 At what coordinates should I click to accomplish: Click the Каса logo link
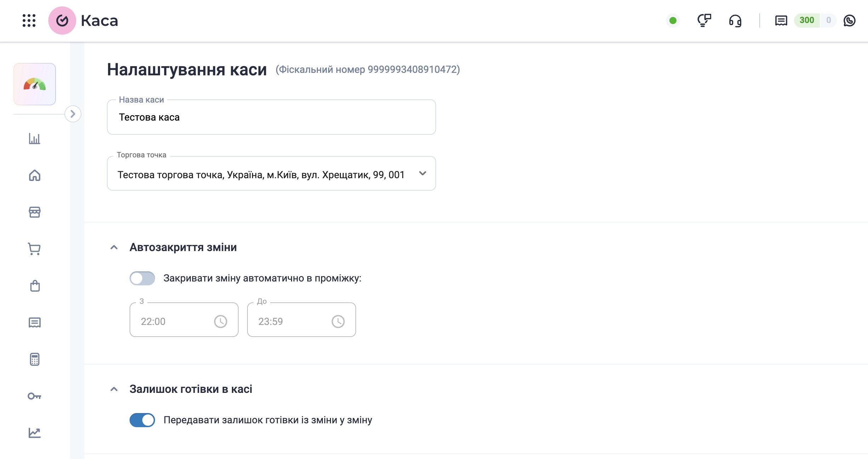(x=84, y=21)
